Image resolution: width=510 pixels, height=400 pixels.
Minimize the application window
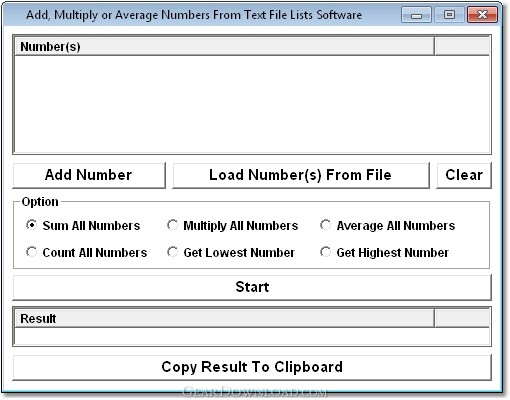(416, 15)
